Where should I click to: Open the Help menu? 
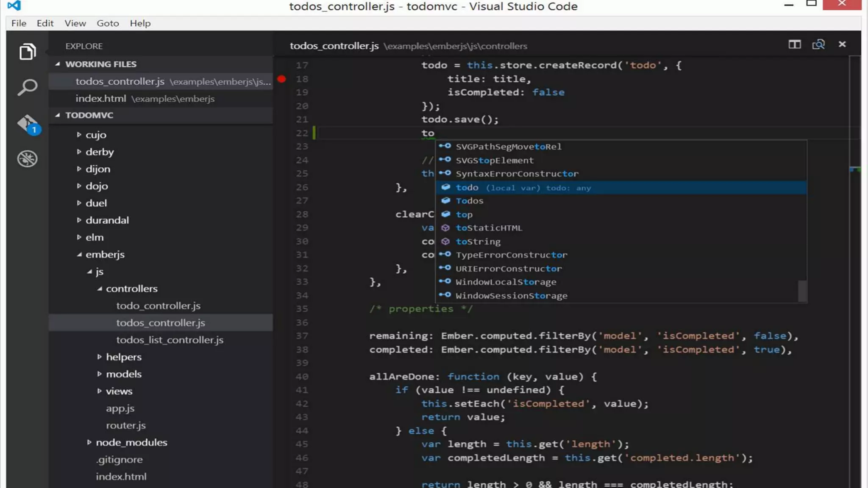(x=140, y=23)
